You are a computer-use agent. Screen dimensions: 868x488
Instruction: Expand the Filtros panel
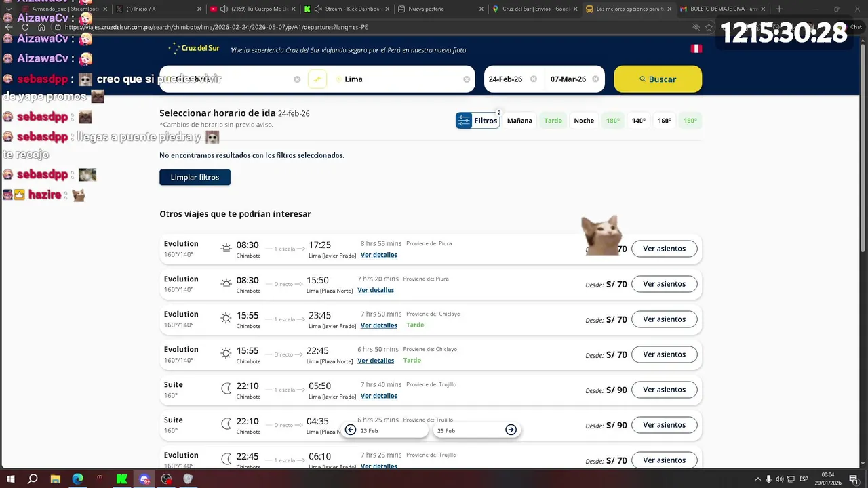coord(477,121)
